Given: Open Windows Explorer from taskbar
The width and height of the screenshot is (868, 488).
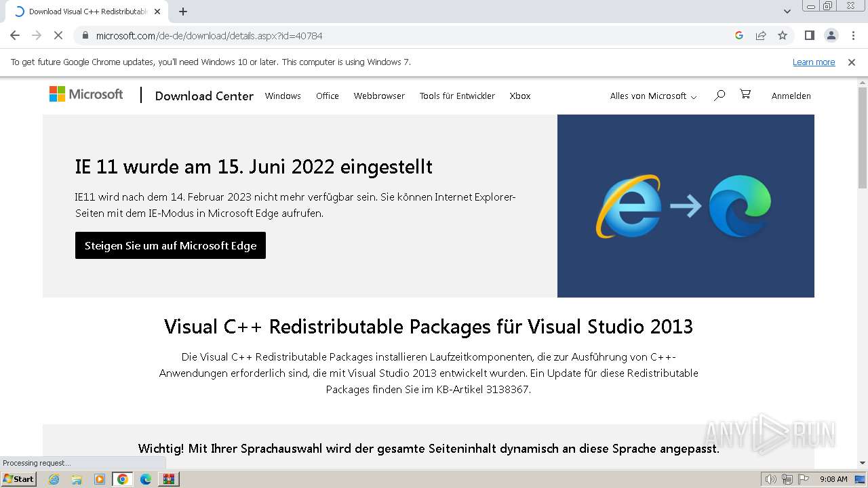Looking at the screenshot, I should click(x=77, y=479).
